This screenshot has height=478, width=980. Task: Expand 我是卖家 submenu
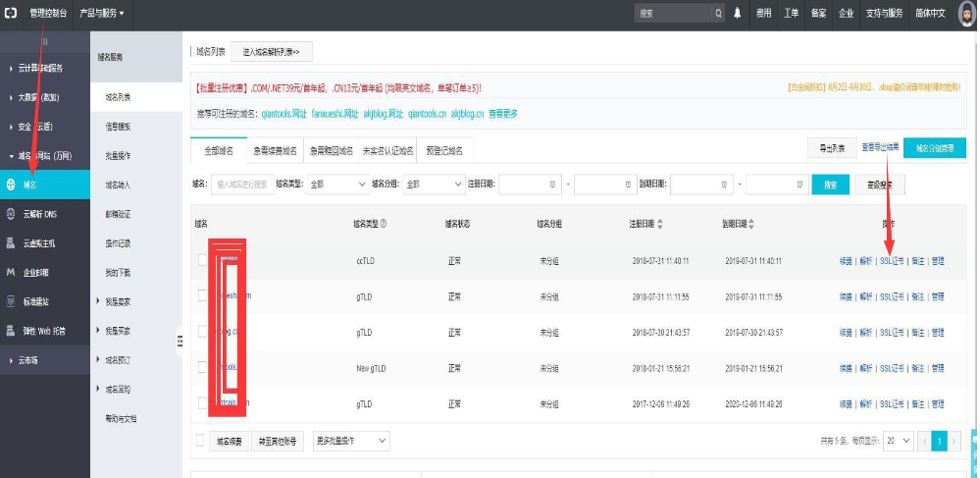click(x=116, y=301)
